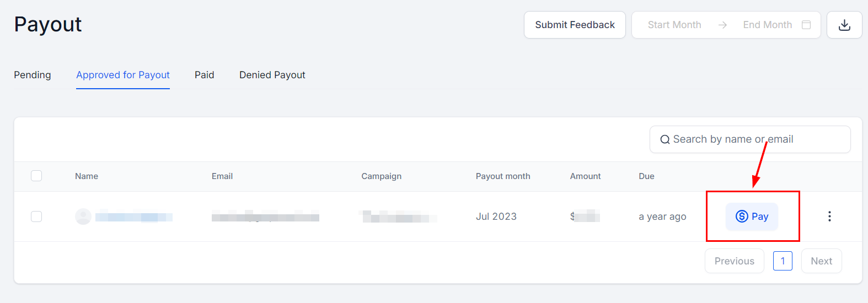This screenshot has width=868, height=303.
Task: Go to the Denied Payout tab
Action: [272, 75]
